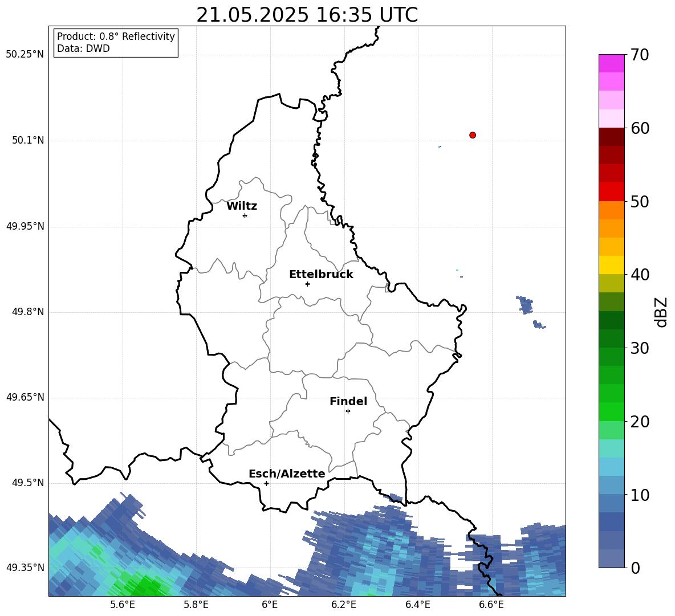
Task: Pick the orange swatch just below 50 dBZ
Action: [x=611, y=210]
